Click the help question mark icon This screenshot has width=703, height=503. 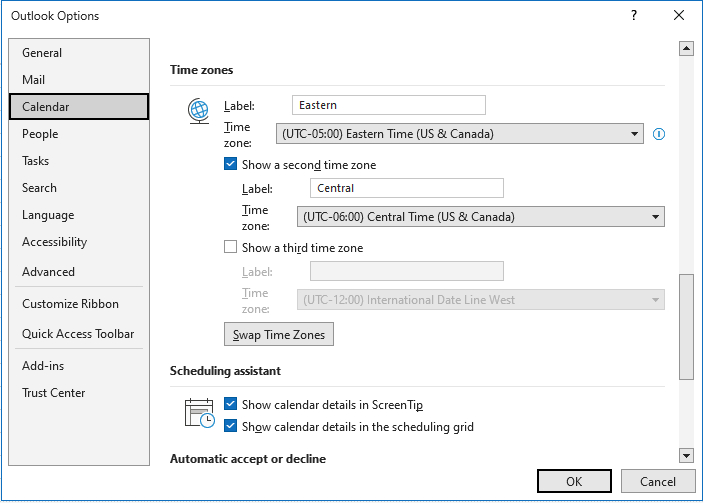tap(634, 16)
